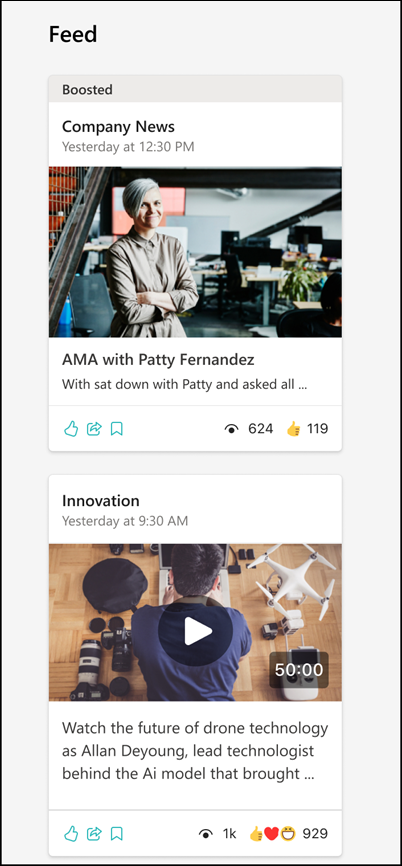Bookmark the AMA with Patty Fernandez post
402x866 pixels.
click(x=117, y=429)
